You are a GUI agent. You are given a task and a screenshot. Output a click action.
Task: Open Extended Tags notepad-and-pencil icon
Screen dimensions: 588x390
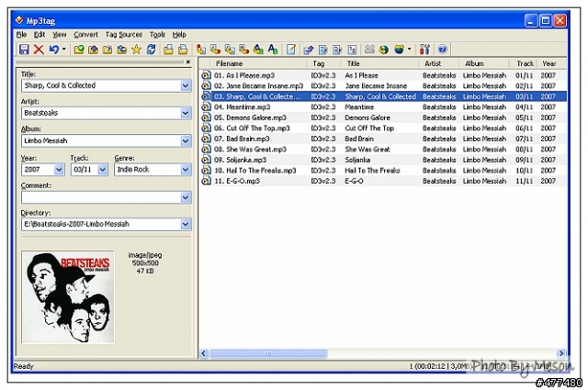(291, 50)
